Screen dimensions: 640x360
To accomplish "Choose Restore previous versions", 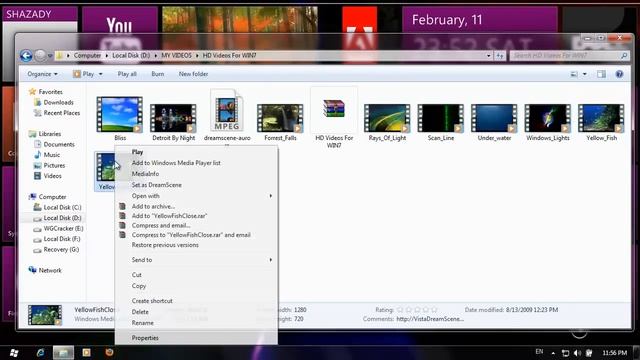I will click(165, 245).
